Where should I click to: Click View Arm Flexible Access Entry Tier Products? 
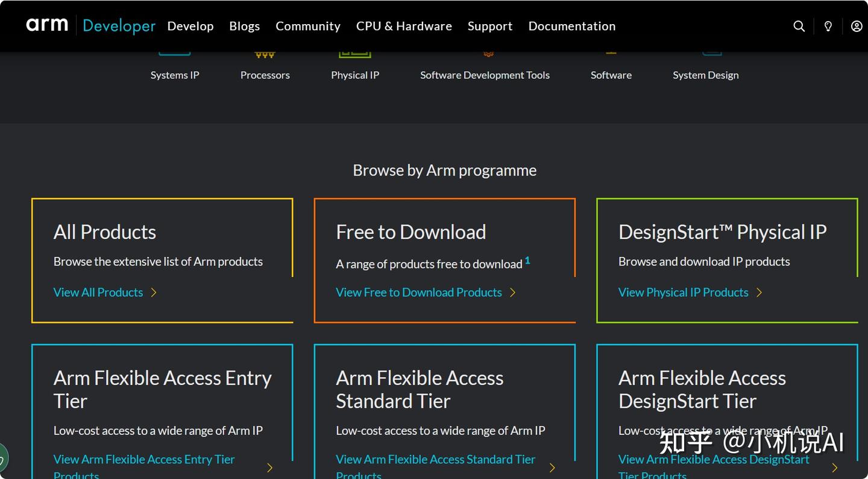coord(144,466)
